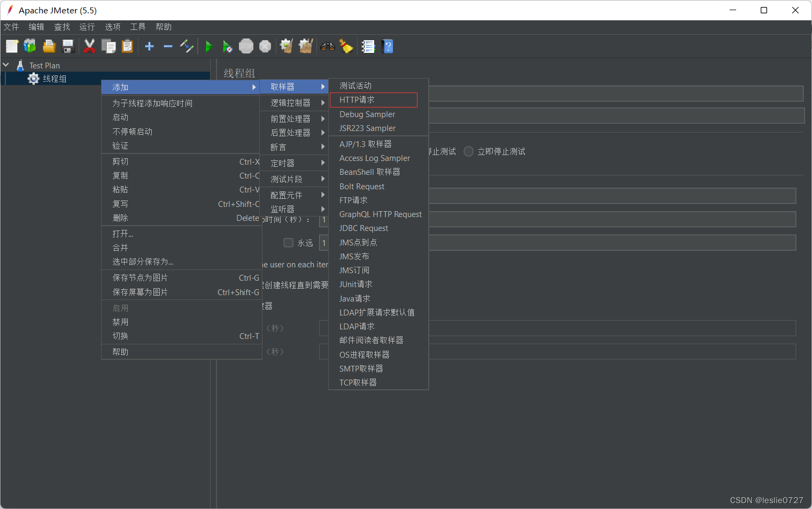Choose 切换 in context menu

point(181,336)
